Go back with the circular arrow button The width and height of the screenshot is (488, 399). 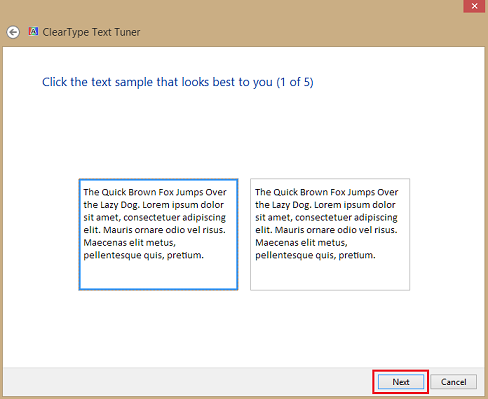pos(13,32)
